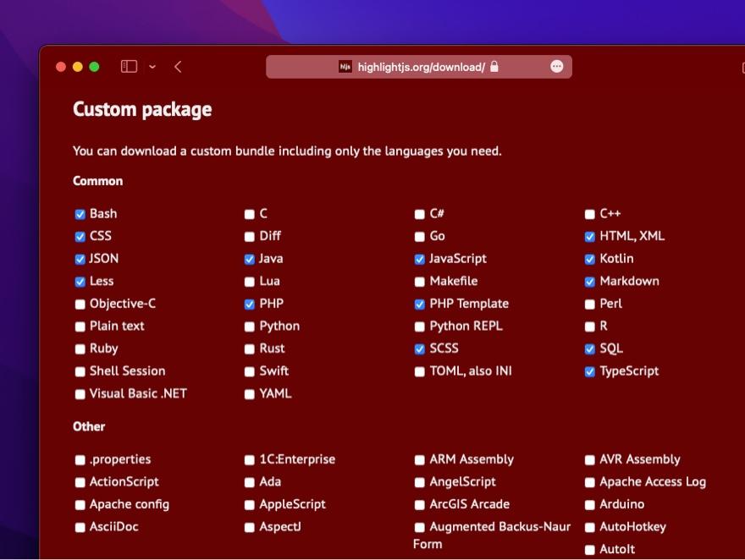Enable the Swift checkbox

coord(250,371)
